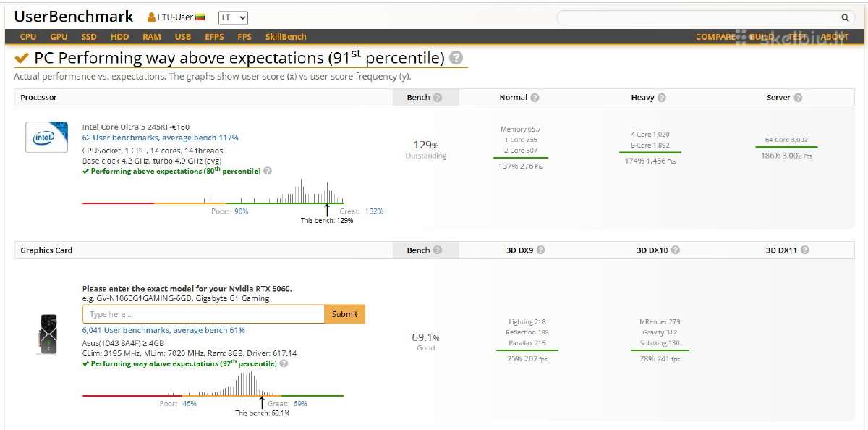Open 6,041 User benchmarks link

163,331
